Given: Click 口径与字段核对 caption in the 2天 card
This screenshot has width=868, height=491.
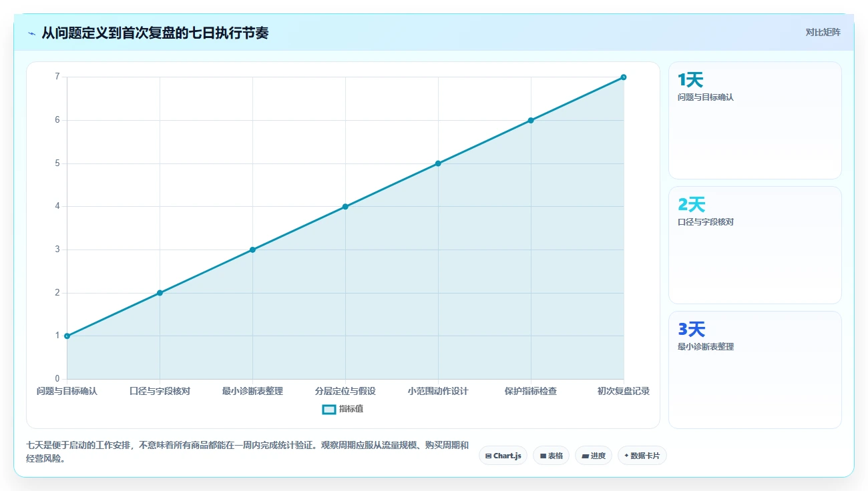Looking at the screenshot, I should coord(706,222).
